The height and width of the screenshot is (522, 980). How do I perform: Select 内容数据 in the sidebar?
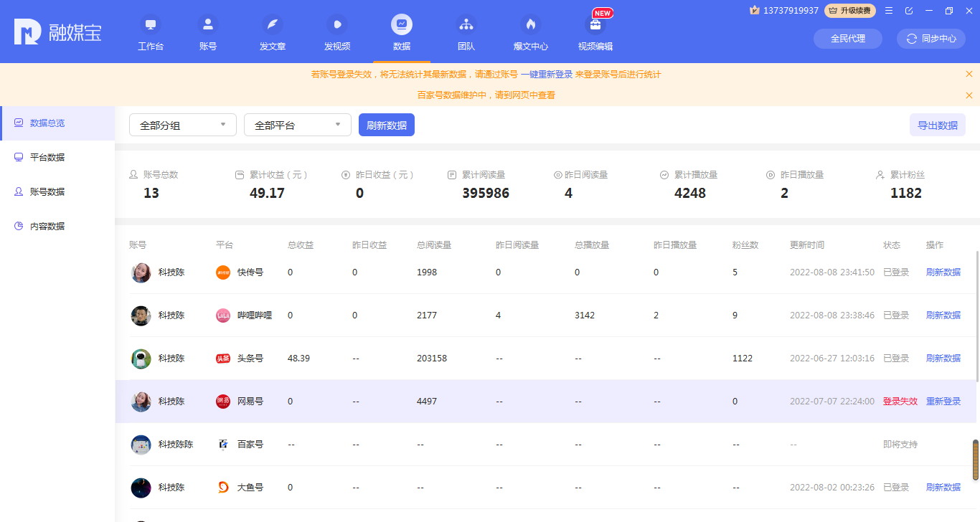[57, 227]
